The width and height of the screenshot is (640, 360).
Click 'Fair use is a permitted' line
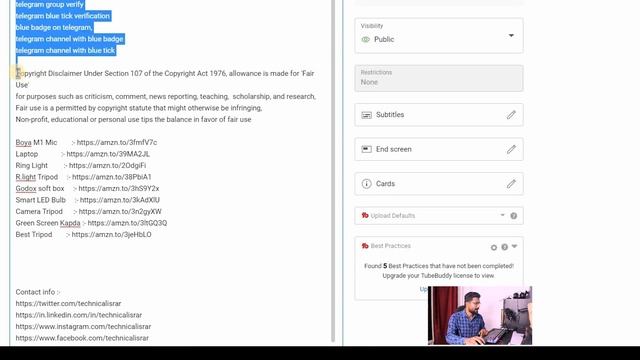click(139, 108)
